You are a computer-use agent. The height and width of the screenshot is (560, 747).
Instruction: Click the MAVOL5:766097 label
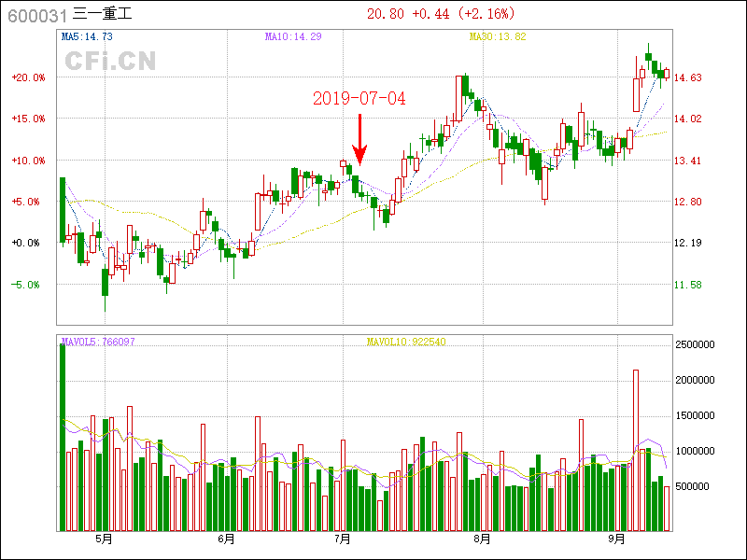[98, 342]
